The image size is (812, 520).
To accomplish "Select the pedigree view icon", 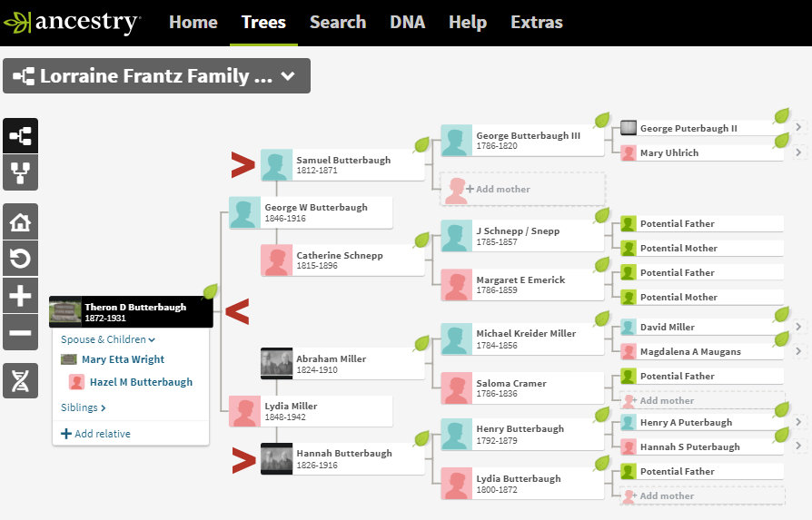I will click(x=20, y=136).
